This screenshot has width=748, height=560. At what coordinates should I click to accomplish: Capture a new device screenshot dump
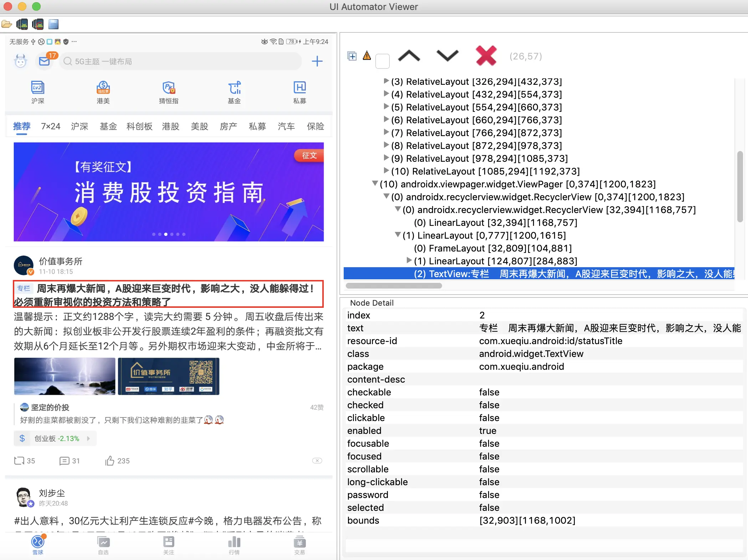(22, 24)
